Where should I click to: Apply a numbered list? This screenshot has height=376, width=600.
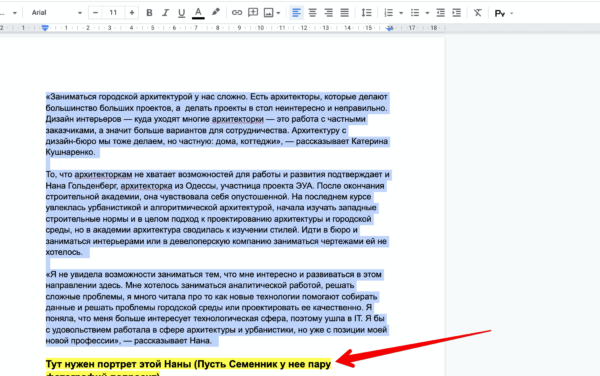tap(388, 13)
